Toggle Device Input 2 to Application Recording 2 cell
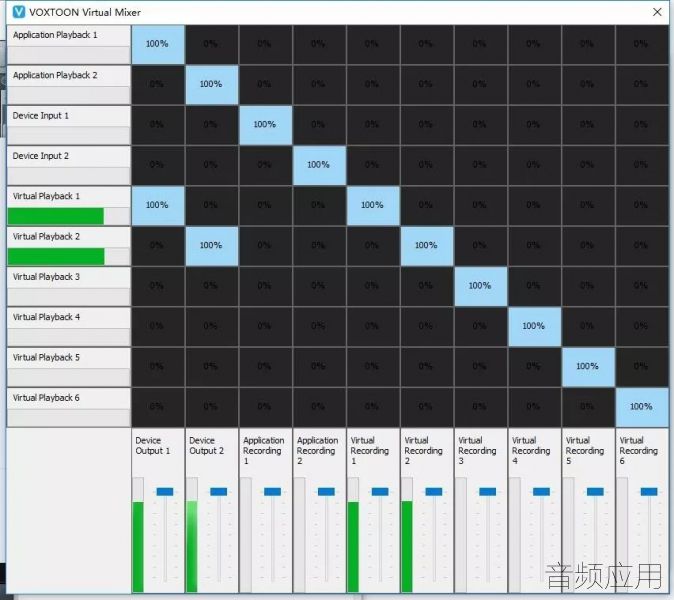This screenshot has height=600, width=674. click(x=319, y=165)
